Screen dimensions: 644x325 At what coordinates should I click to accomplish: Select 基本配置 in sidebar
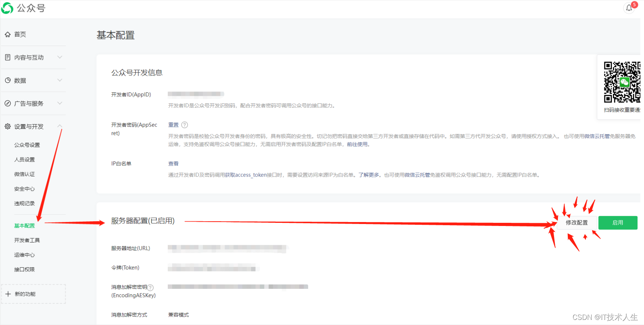pos(24,226)
